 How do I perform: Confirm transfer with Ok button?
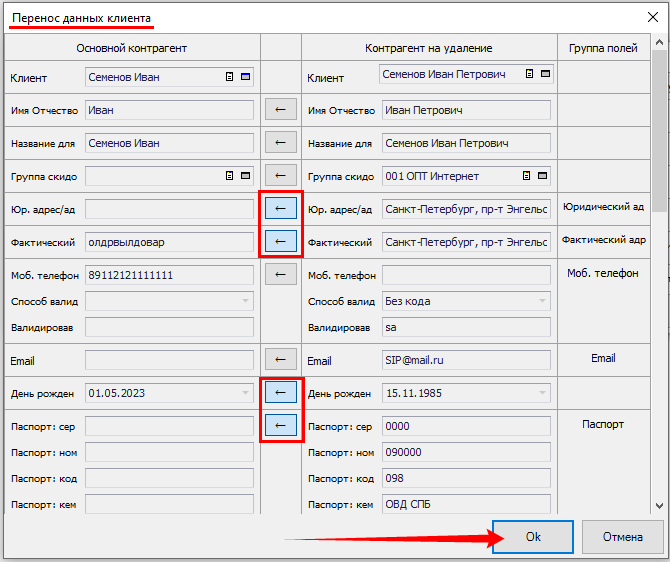(533, 537)
